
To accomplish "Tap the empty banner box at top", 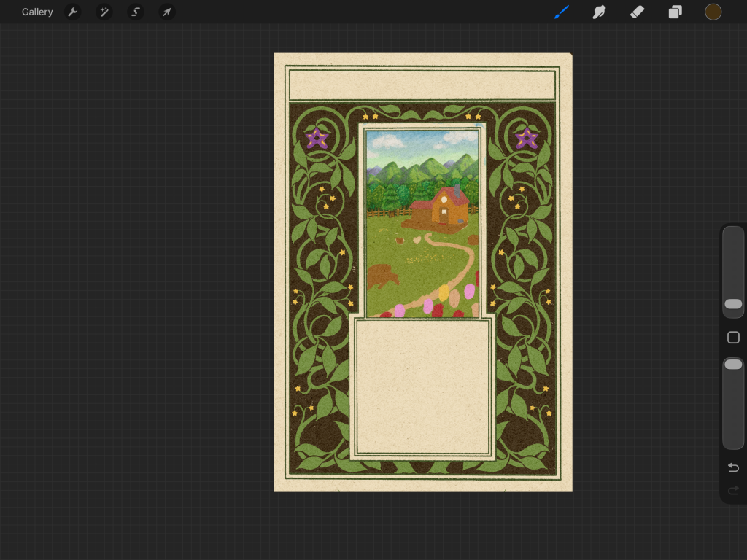I will pyautogui.click(x=422, y=85).
